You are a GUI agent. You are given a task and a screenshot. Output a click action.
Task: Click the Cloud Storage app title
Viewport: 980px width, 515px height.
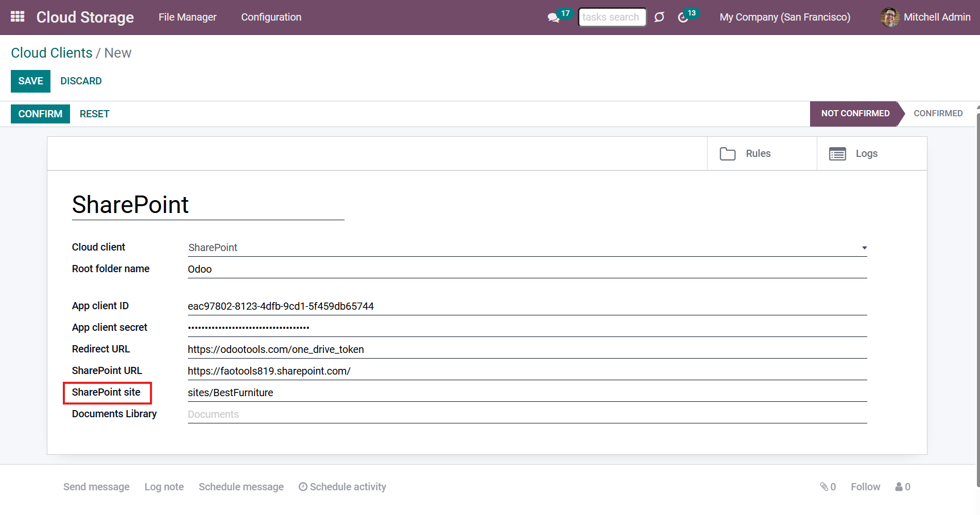(85, 17)
